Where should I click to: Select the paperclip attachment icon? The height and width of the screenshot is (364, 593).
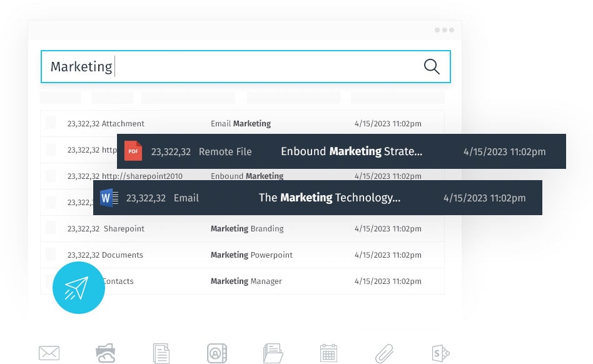384,353
